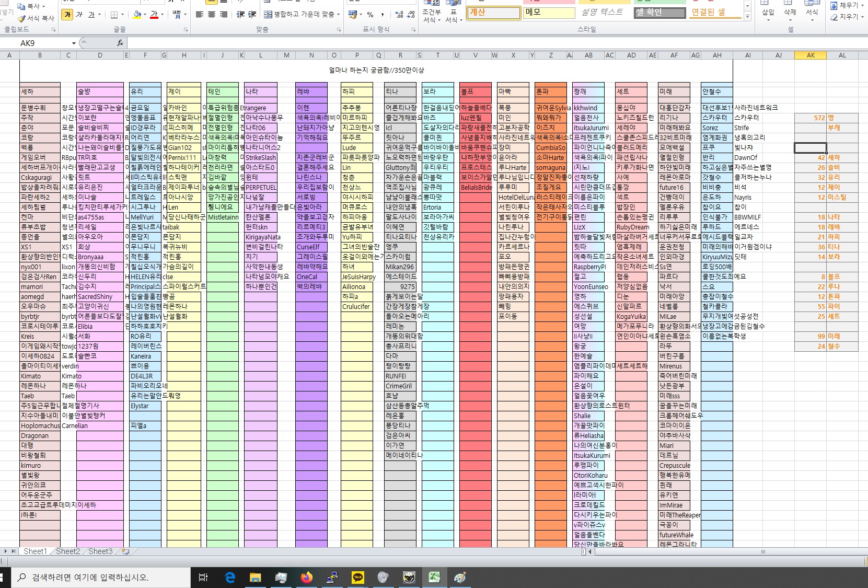The height and width of the screenshot is (588, 868).
Task: Click Merge and Center (병합하고 가운데 맞춤)
Action: tap(298, 15)
